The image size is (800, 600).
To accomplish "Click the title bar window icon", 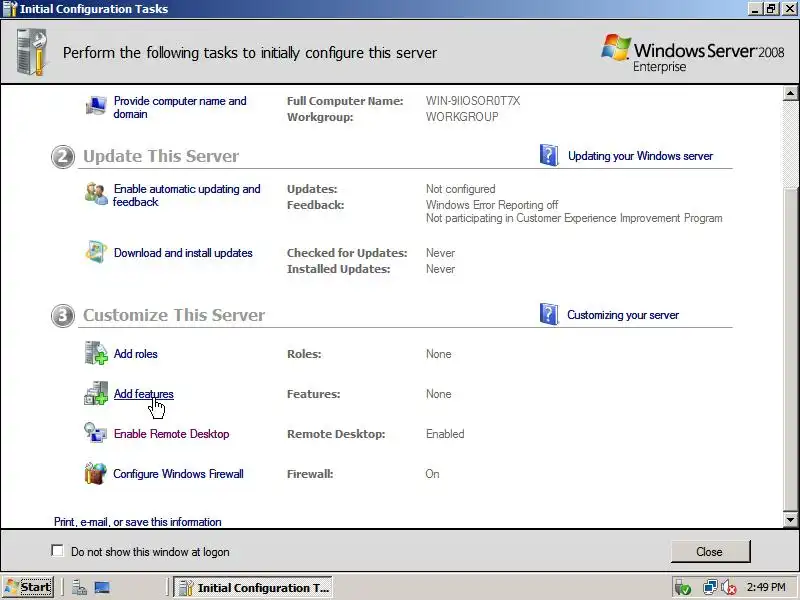I will (10, 9).
